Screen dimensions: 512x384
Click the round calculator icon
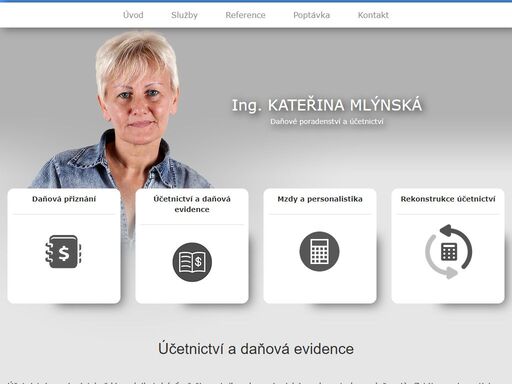[x=319, y=251]
